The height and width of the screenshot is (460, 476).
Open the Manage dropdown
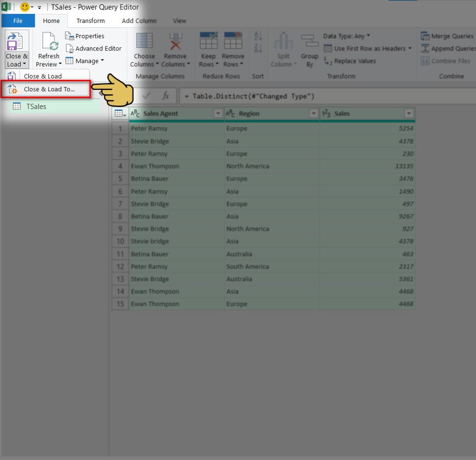point(85,61)
